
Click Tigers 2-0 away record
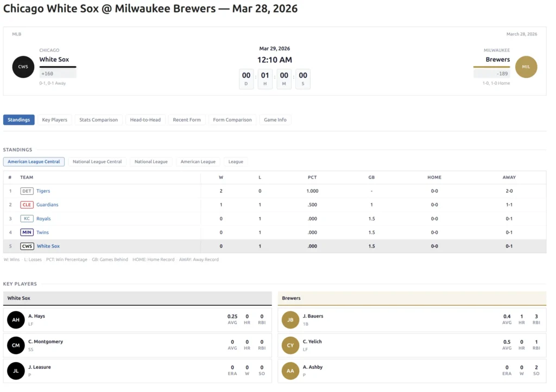(509, 191)
